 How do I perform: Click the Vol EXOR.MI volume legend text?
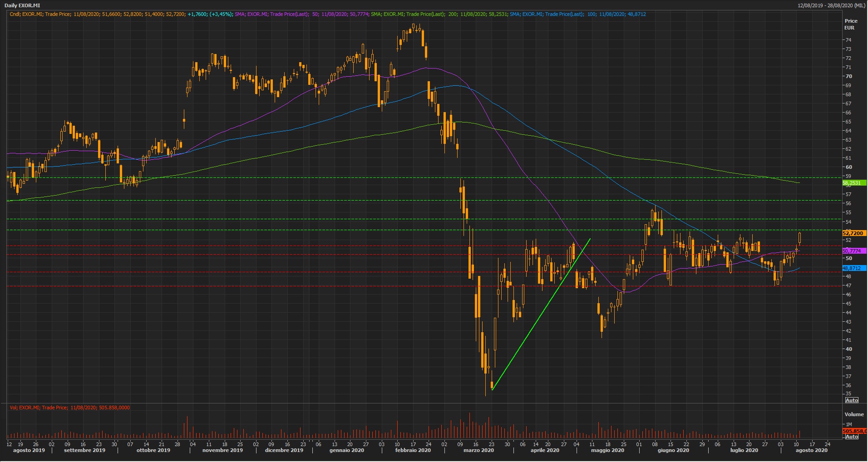(x=69, y=408)
